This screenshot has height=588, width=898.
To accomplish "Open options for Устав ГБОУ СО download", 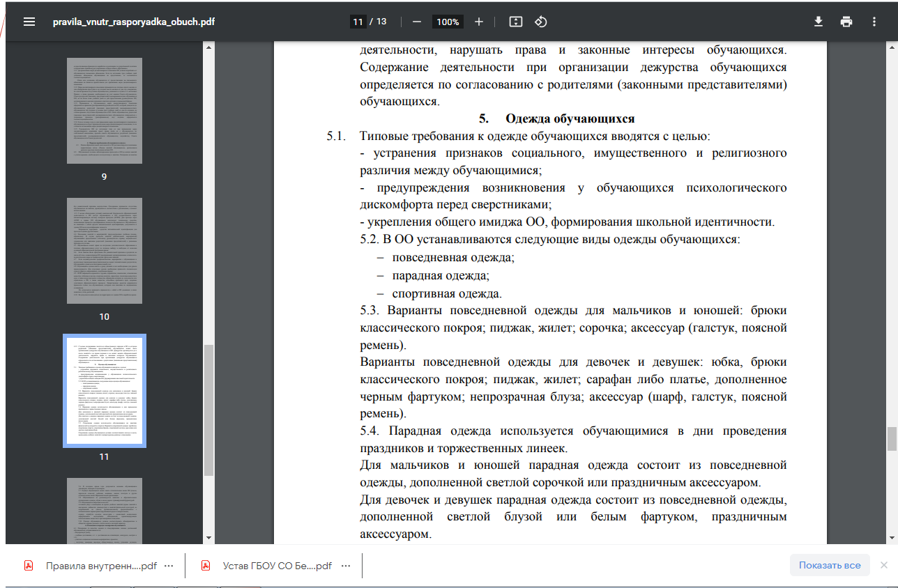I will pos(346,566).
